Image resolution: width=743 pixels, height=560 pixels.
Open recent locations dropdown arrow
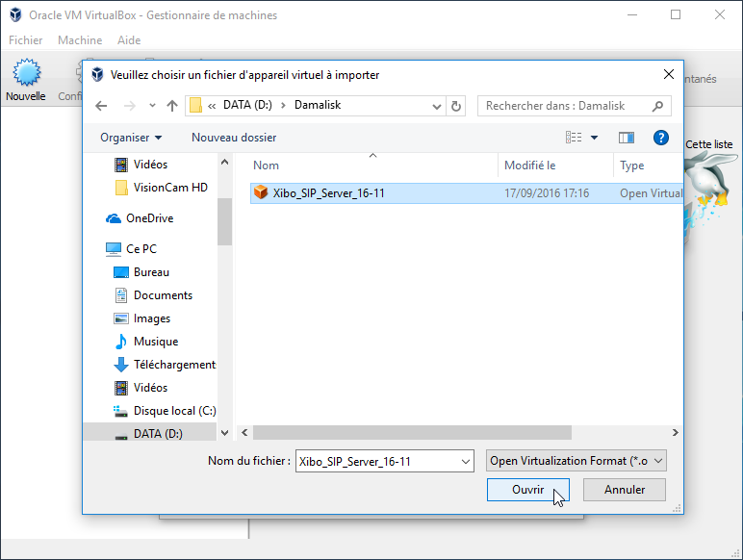tap(152, 105)
